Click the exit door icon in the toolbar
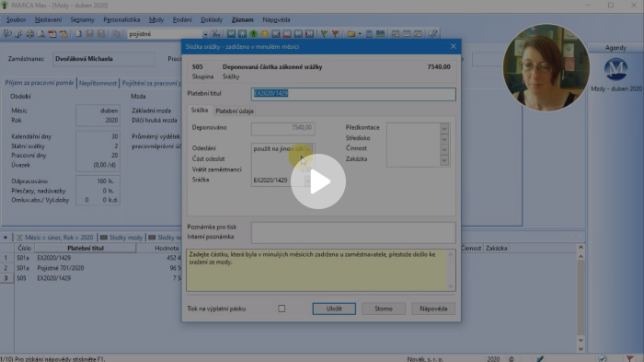The image size is (644, 362). pyautogui.click(x=7, y=34)
